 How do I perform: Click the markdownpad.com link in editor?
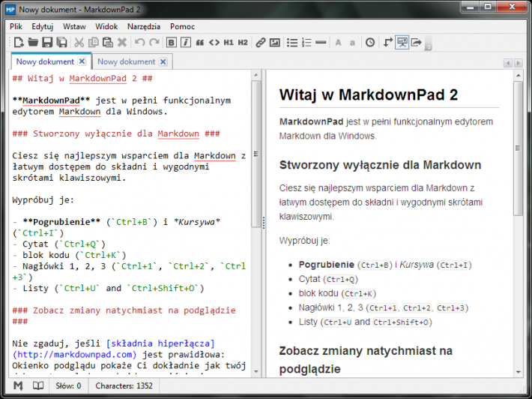pos(74,355)
